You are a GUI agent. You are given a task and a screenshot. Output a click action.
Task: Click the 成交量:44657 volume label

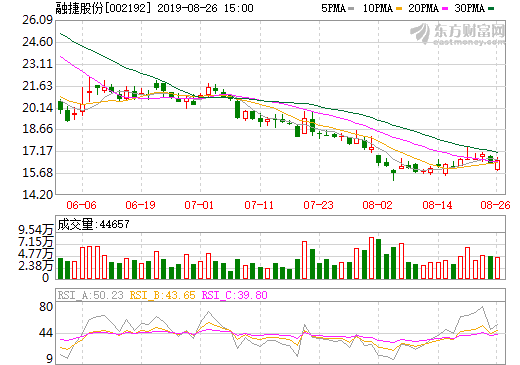(93, 224)
